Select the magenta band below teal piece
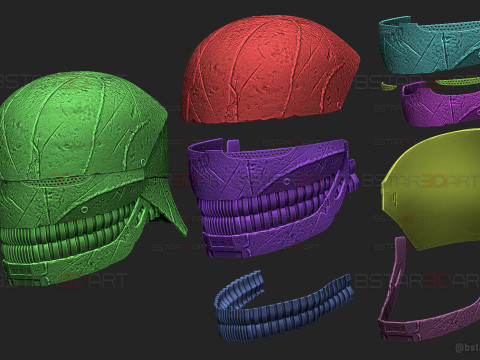The image size is (480, 360). point(442,105)
